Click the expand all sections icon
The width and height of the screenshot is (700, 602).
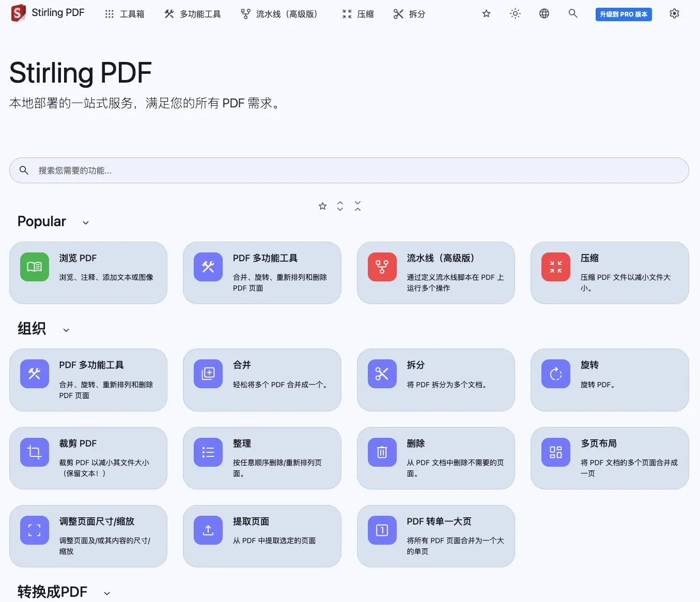tap(340, 207)
